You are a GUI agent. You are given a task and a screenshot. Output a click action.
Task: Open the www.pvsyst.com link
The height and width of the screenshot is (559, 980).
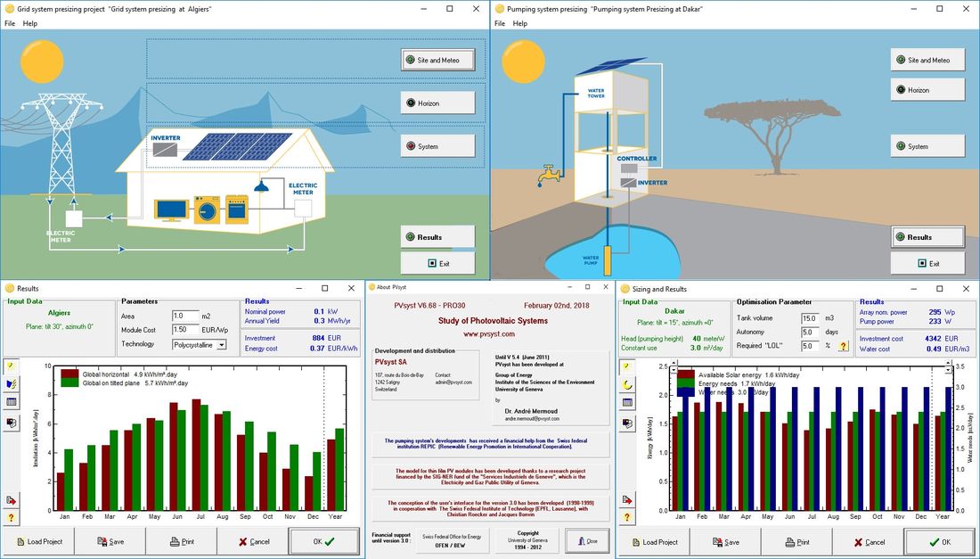(489, 334)
